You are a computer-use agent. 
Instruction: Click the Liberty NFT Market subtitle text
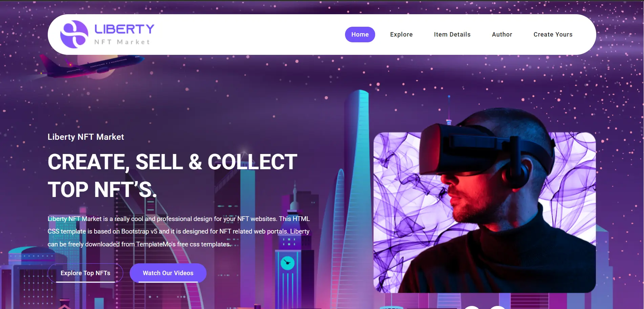coord(86,137)
